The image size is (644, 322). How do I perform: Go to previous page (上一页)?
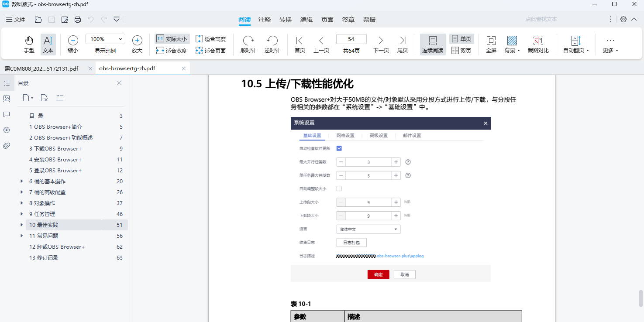coord(321,45)
